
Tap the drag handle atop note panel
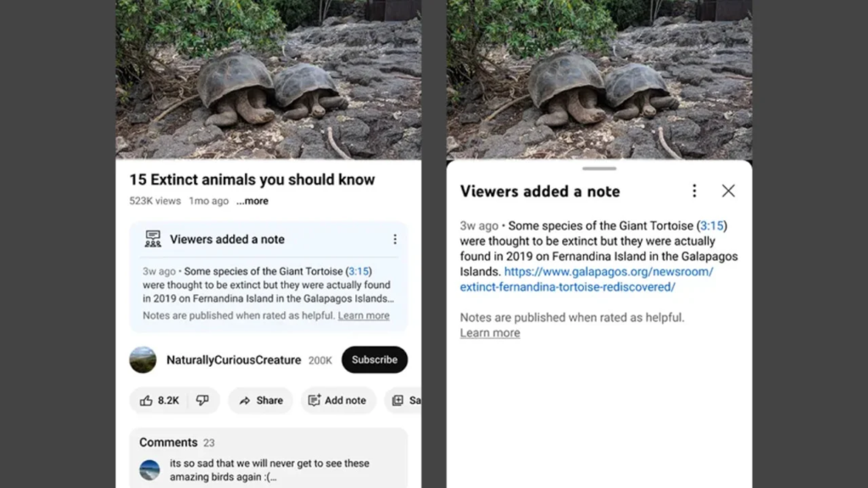click(x=599, y=169)
